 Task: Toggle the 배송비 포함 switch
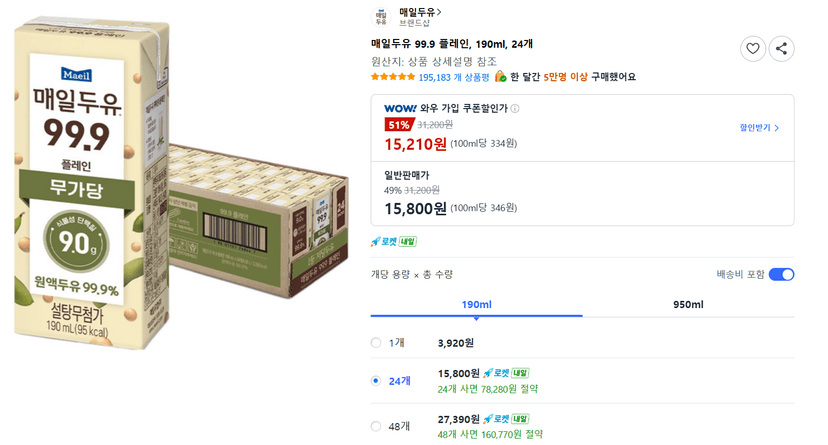[781, 274]
